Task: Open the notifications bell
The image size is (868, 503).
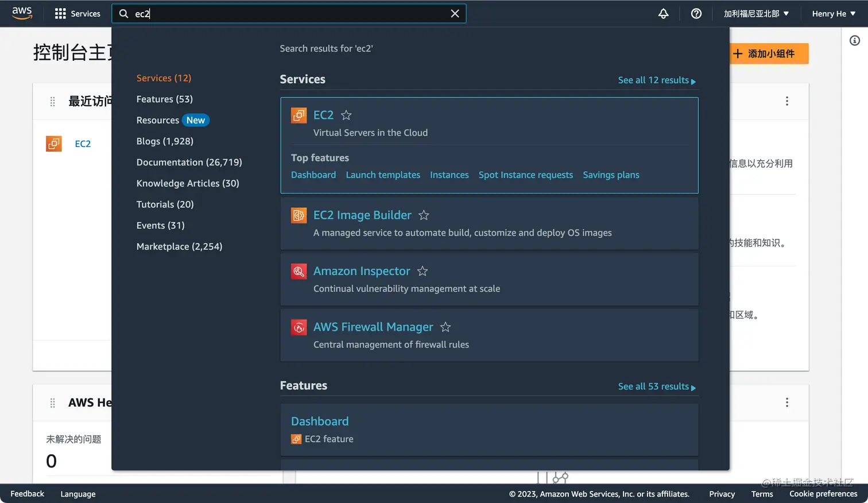Action: coord(663,14)
